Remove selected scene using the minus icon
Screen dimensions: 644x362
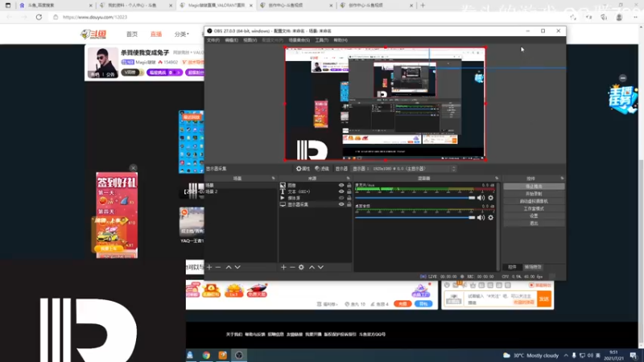pos(218,267)
